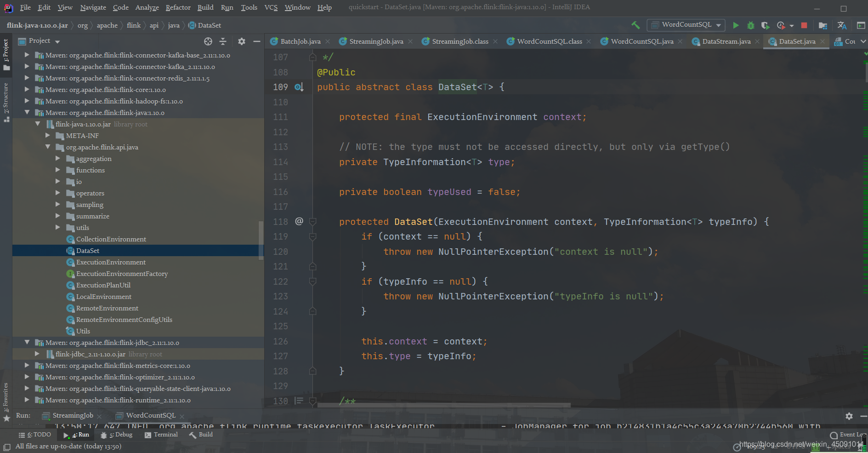Click the Translate toolbar icon
The image size is (868, 453).
point(842,25)
